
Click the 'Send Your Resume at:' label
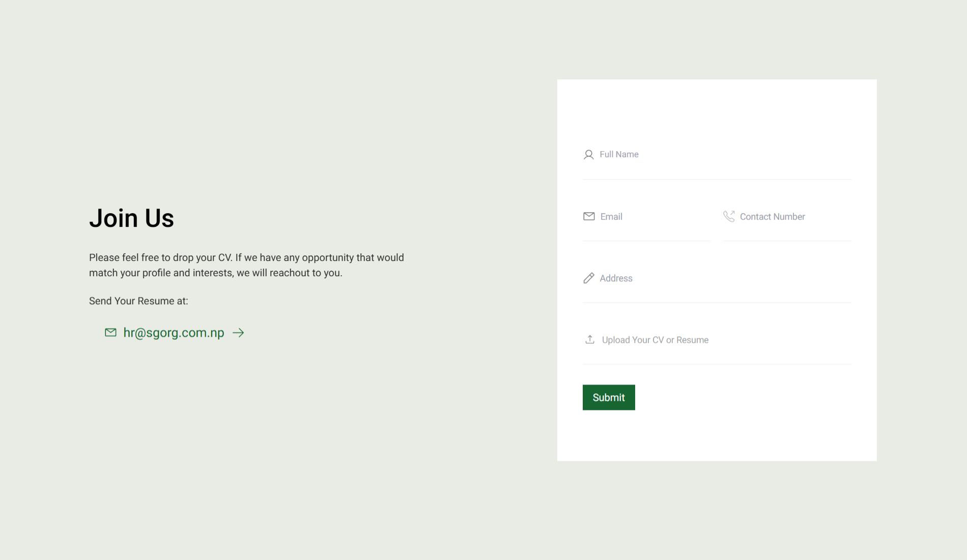pyautogui.click(x=138, y=301)
